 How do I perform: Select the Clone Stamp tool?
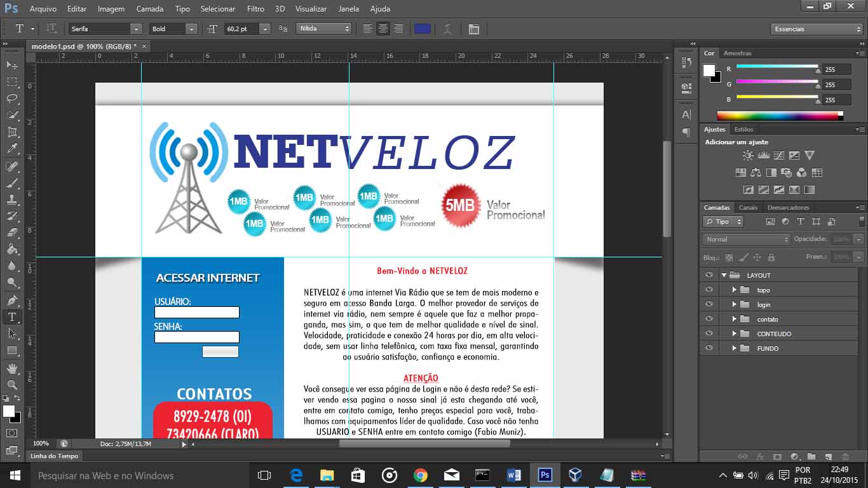coord(12,200)
